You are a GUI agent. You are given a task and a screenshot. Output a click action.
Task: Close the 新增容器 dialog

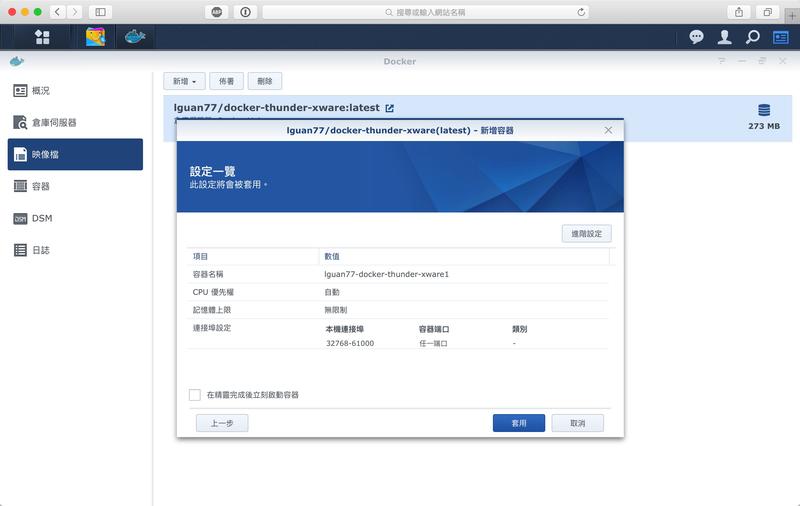pos(608,130)
